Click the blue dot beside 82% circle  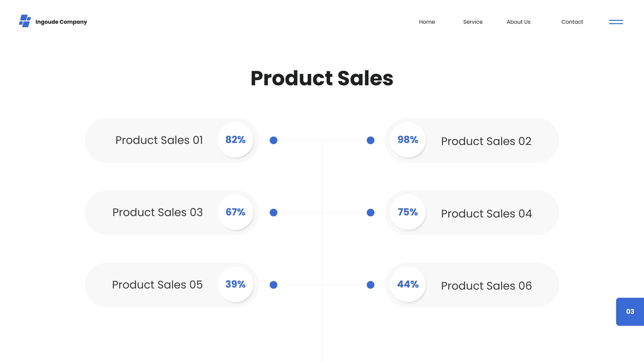pos(273,140)
